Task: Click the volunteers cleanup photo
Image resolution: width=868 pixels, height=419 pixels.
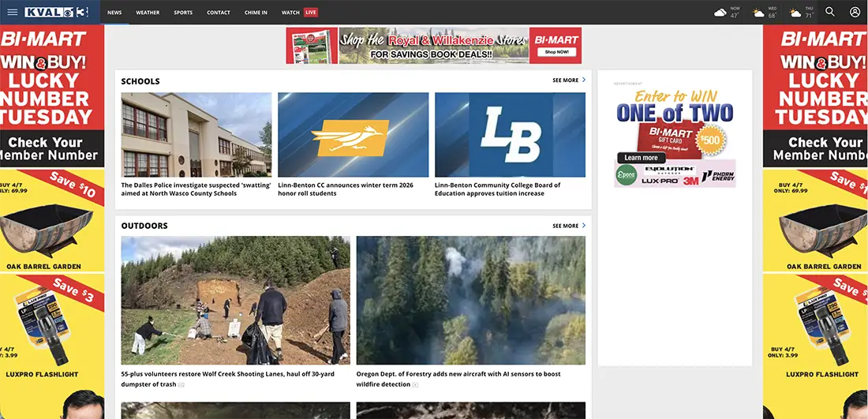Action: click(x=236, y=300)
